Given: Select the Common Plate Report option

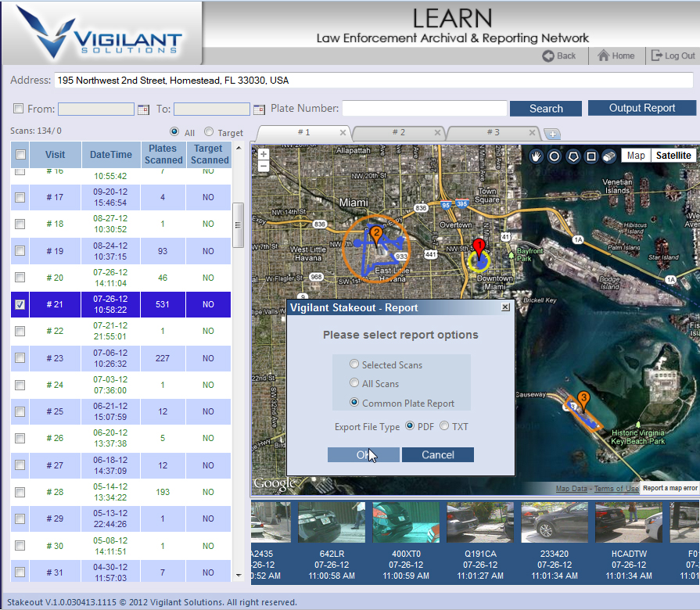Looking at the screenshot, I should [354, 401].
